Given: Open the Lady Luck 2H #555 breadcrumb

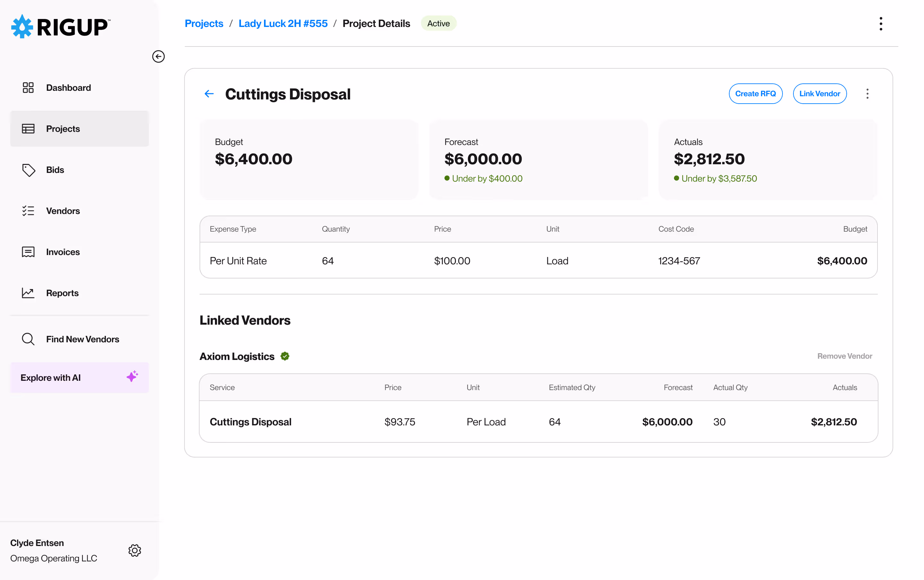Looking at the screenshot, I should 283,23.
